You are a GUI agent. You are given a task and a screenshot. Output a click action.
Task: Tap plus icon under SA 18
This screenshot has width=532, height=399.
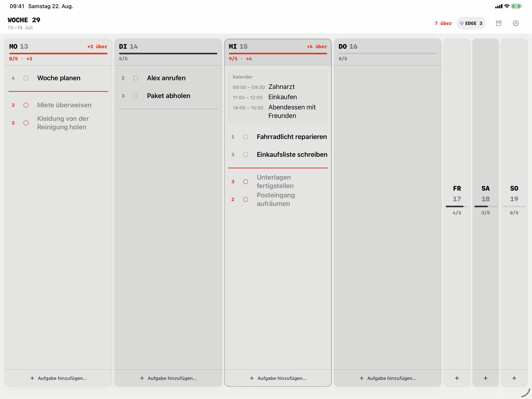tap(486, 378)
